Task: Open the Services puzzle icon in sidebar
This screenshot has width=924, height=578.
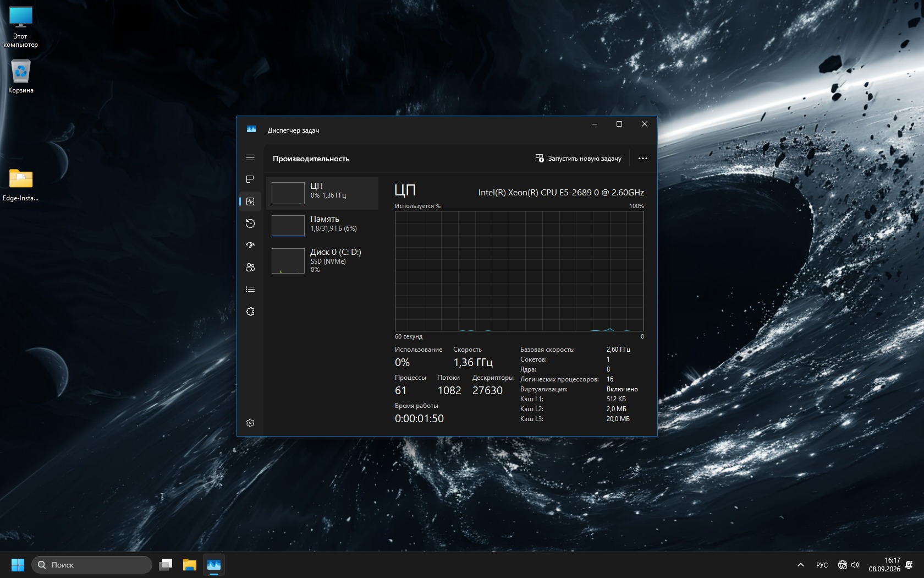Action: coord(250,312)
